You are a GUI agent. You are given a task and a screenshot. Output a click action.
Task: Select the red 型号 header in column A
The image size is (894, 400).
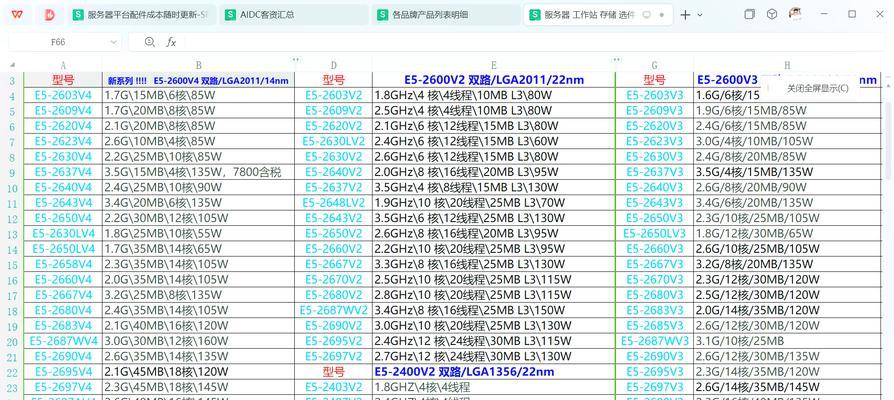[63, 80]
